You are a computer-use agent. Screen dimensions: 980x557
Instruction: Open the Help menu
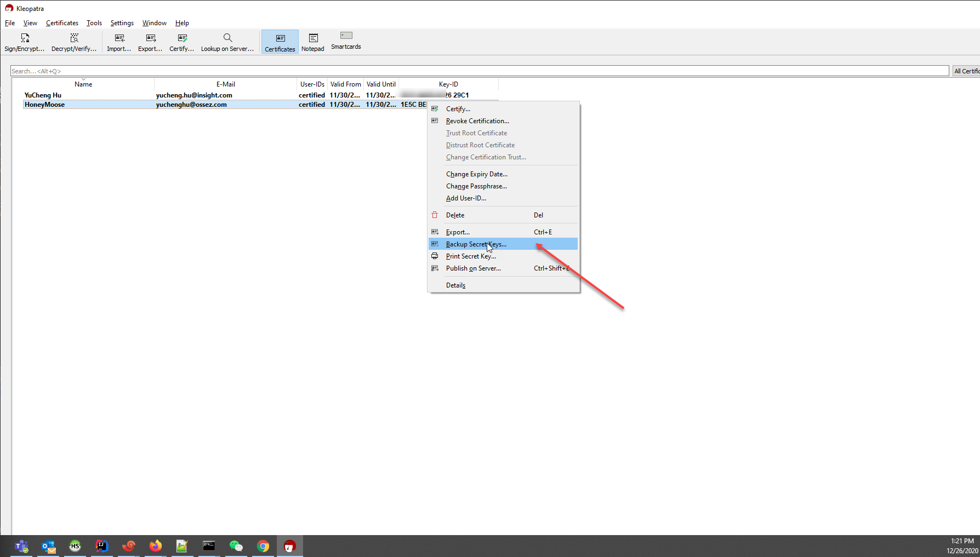[182, 23]
